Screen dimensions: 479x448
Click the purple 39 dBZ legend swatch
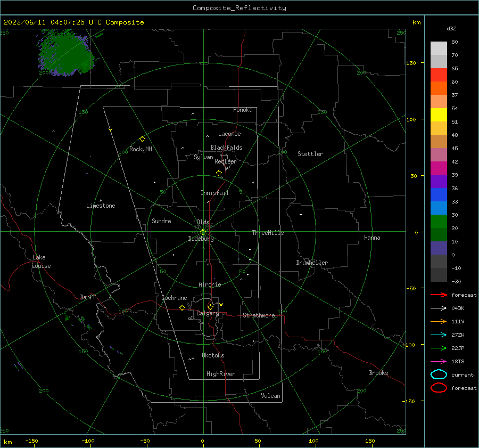pyautogui.click(x=439, y=181)
